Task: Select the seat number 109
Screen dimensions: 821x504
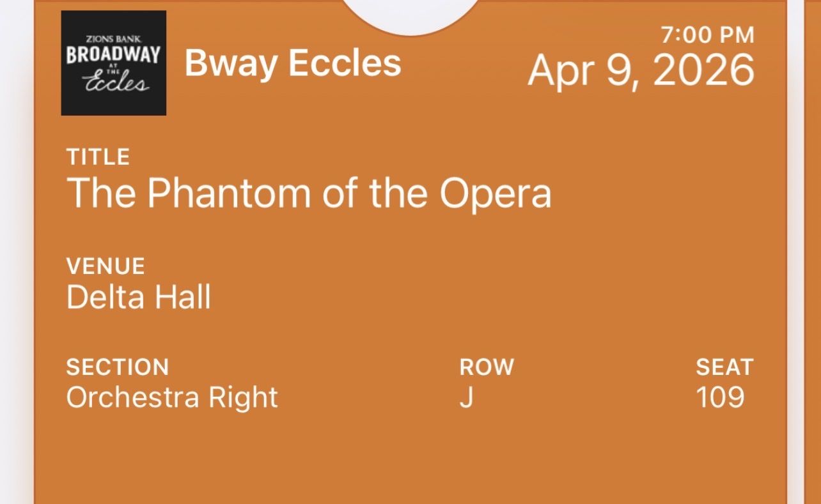Action: pos(721,397)
